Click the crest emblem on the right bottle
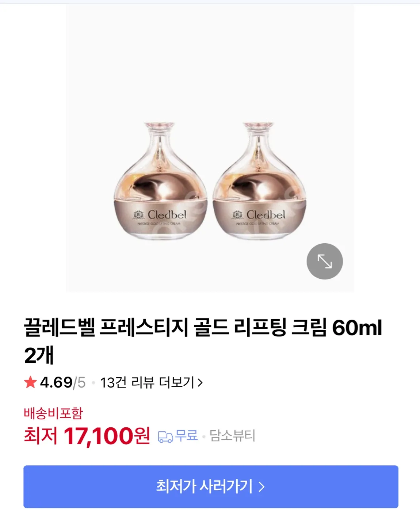This screenshot has height=526, width=420. pos(237,215)
